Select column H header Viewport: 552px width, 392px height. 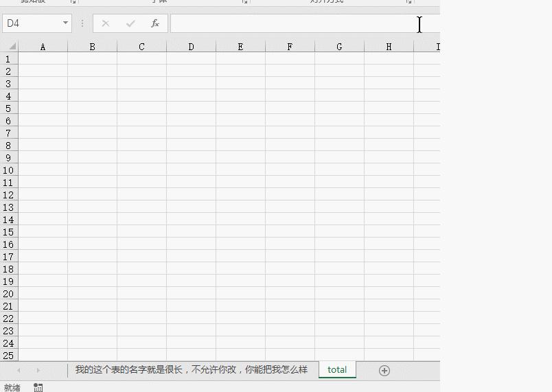pos(389,47)
